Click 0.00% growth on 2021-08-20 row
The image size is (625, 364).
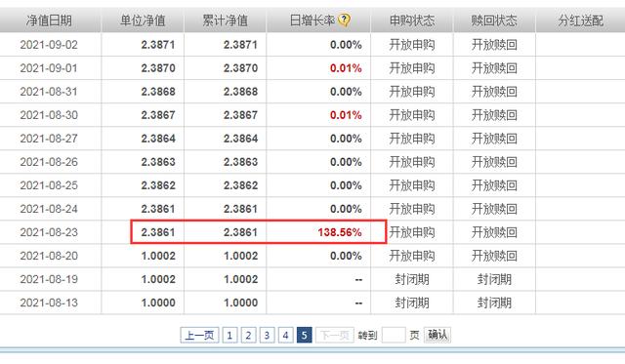coord(346,256)
